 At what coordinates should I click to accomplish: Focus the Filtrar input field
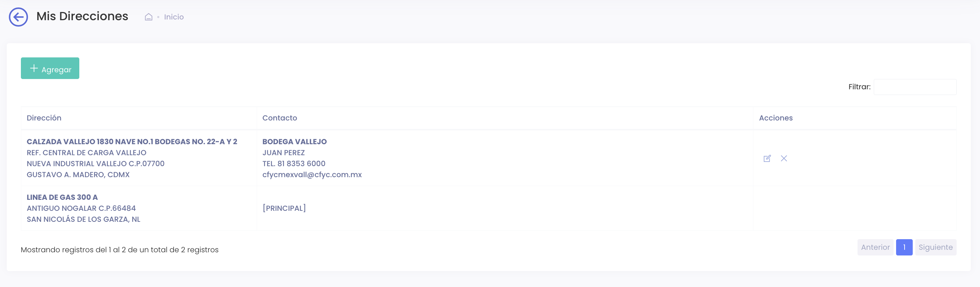click(x=915, y=87)
